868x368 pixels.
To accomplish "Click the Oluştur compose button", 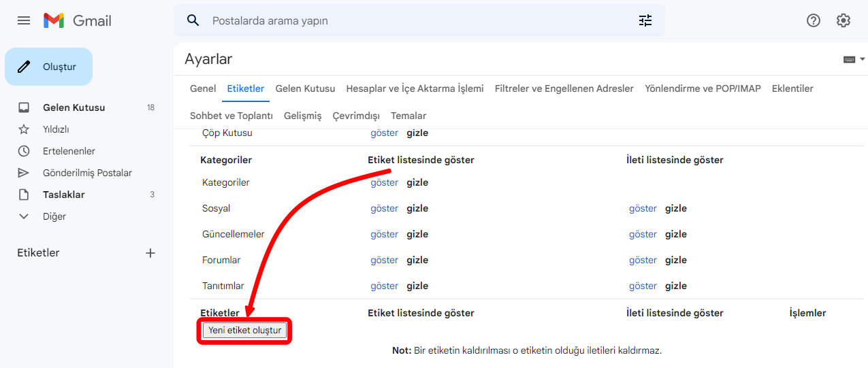I will (x=48, y=67).
